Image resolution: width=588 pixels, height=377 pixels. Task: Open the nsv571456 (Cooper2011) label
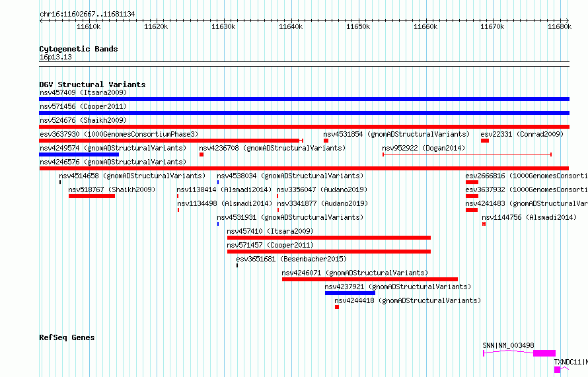point(83,106)
